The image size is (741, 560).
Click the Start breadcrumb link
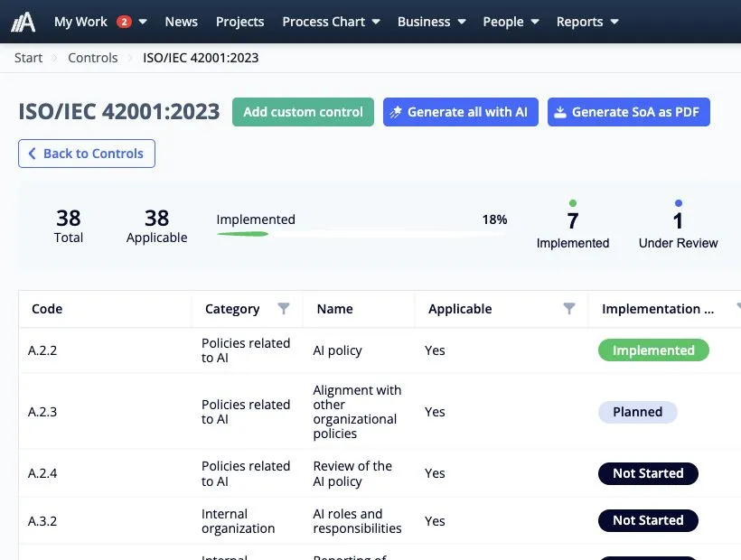[x=28, y=58]
